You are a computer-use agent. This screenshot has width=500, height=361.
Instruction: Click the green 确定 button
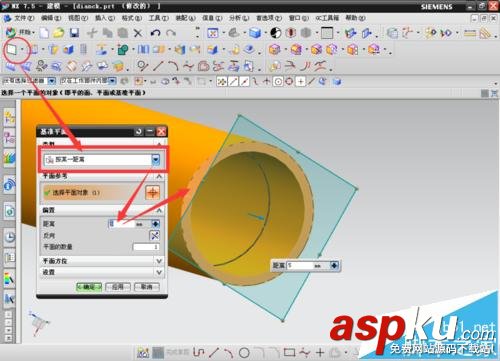click(89, 287)
